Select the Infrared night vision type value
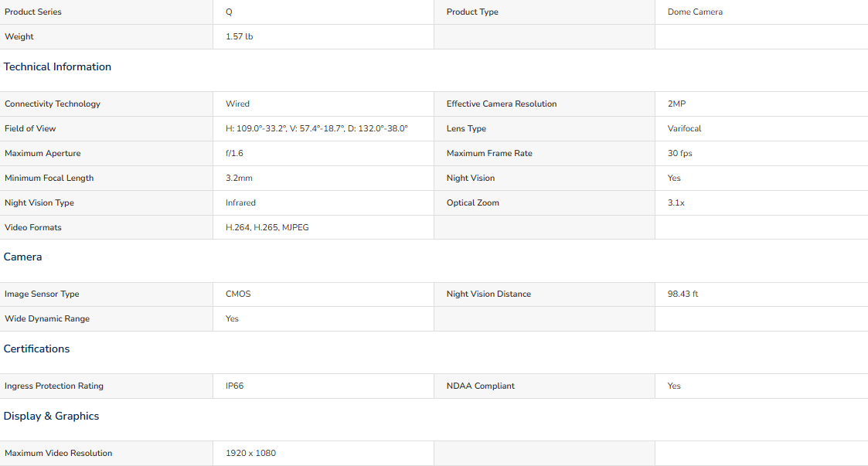Screen dimensions: 868x466 coord(241,202)
